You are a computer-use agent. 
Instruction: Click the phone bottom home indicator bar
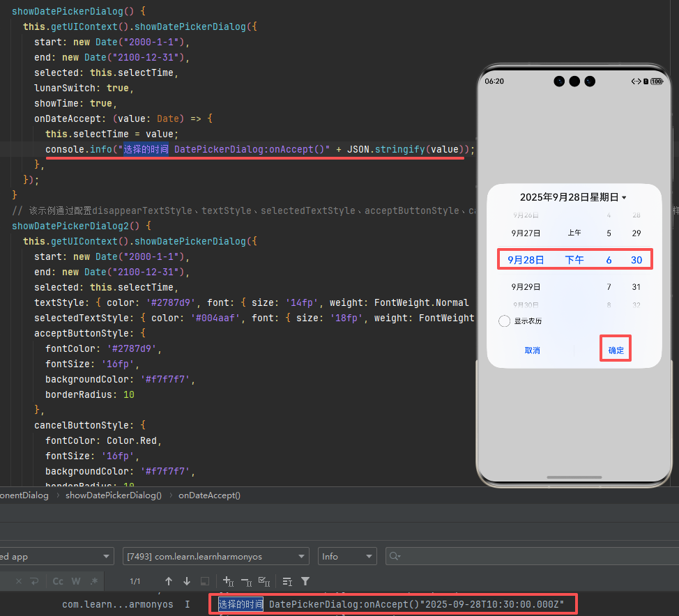click(574, 477)
